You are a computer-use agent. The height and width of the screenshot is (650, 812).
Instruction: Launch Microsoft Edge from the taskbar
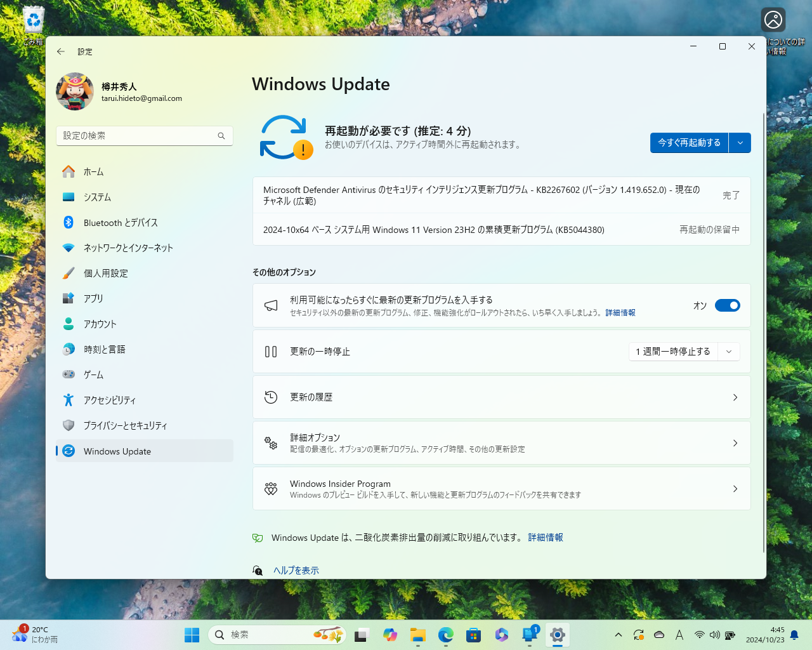[446, 635]
